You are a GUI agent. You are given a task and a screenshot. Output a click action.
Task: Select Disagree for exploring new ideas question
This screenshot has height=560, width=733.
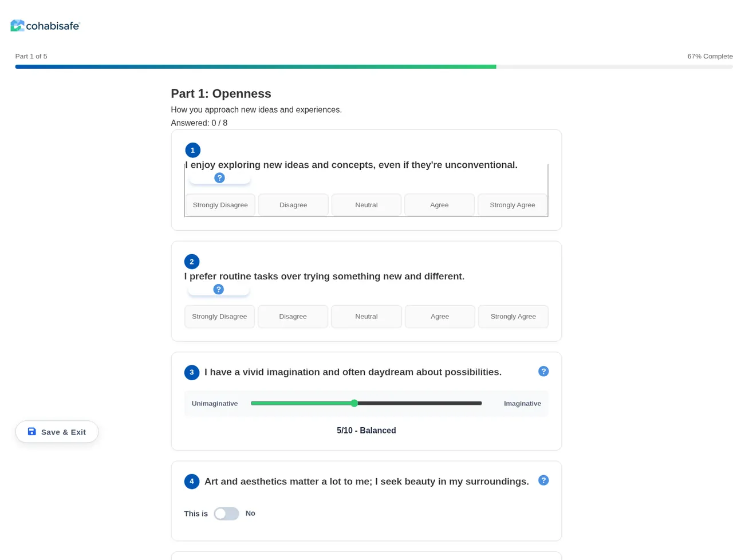[x=293, y=205]
